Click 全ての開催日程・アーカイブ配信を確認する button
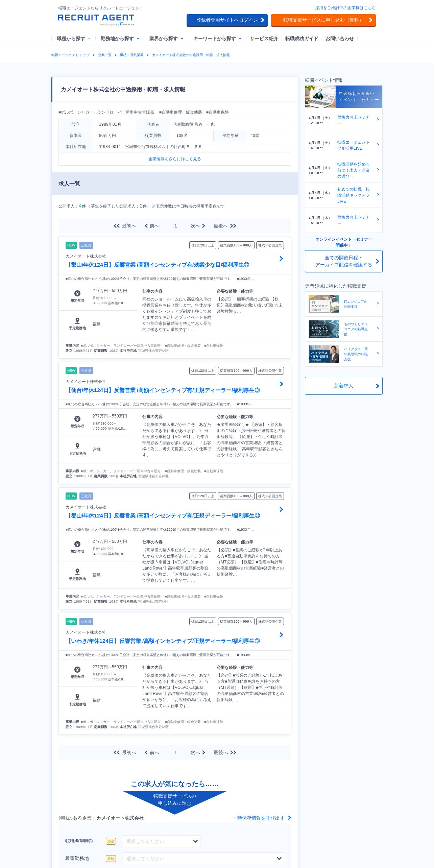Viewport: 434px width, 868px height. (344, 261)
